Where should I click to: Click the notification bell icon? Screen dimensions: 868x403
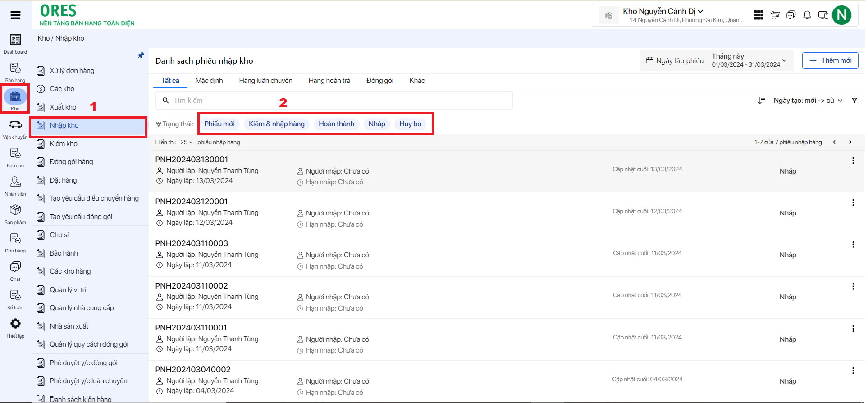pos(807,15)
